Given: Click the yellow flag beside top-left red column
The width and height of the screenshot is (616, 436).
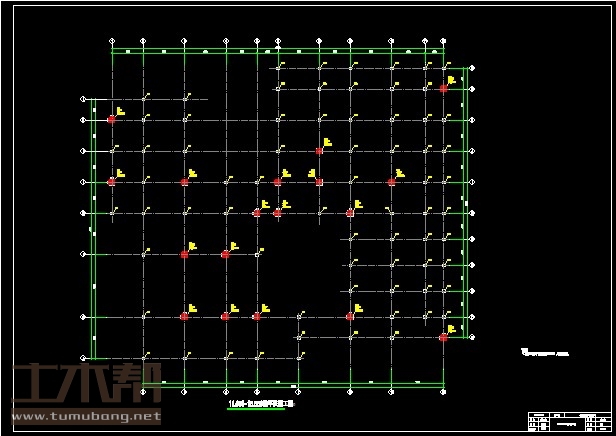Looking at the screenshot, I should (x=120, y=111).
